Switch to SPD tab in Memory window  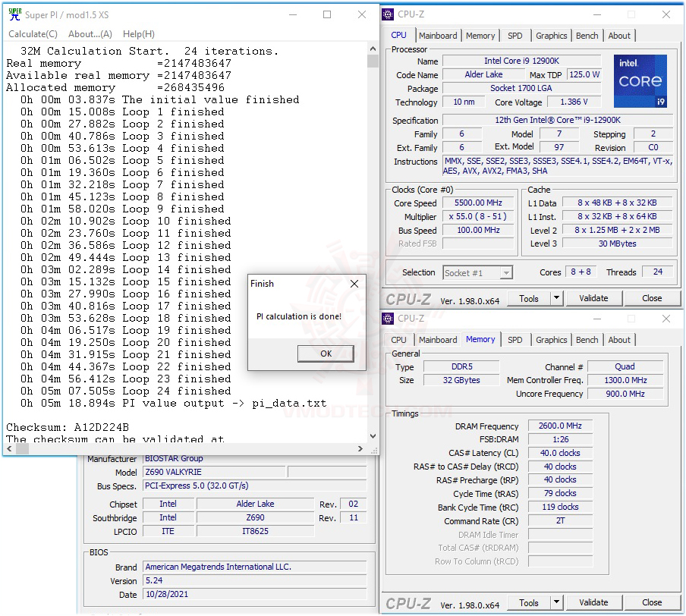514,340
